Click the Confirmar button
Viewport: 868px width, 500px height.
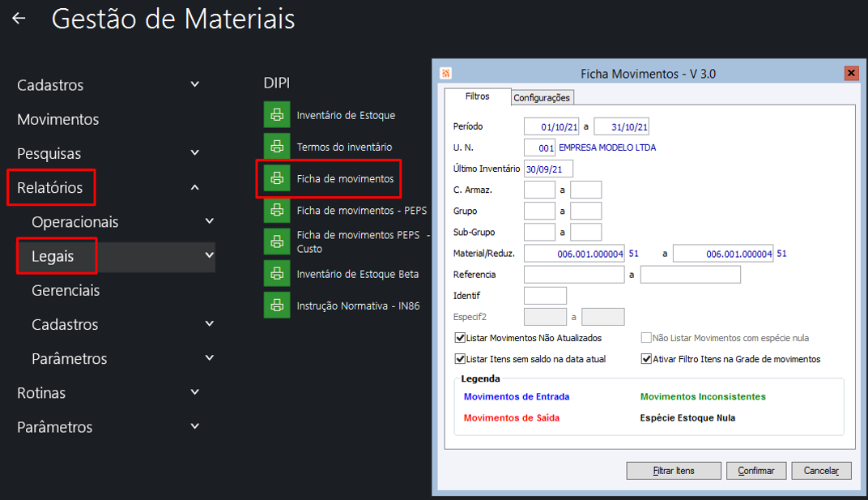tap(756, 471)
